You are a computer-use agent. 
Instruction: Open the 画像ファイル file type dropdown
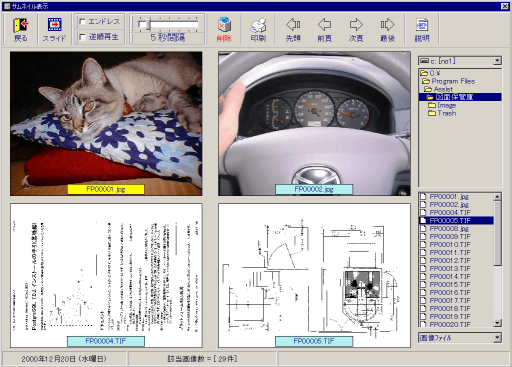[x=497, y=338]
